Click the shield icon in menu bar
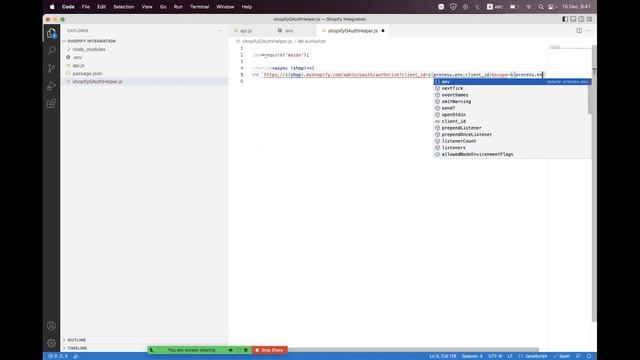The width and height of the screenshot is (640, 360). [453, 7]
